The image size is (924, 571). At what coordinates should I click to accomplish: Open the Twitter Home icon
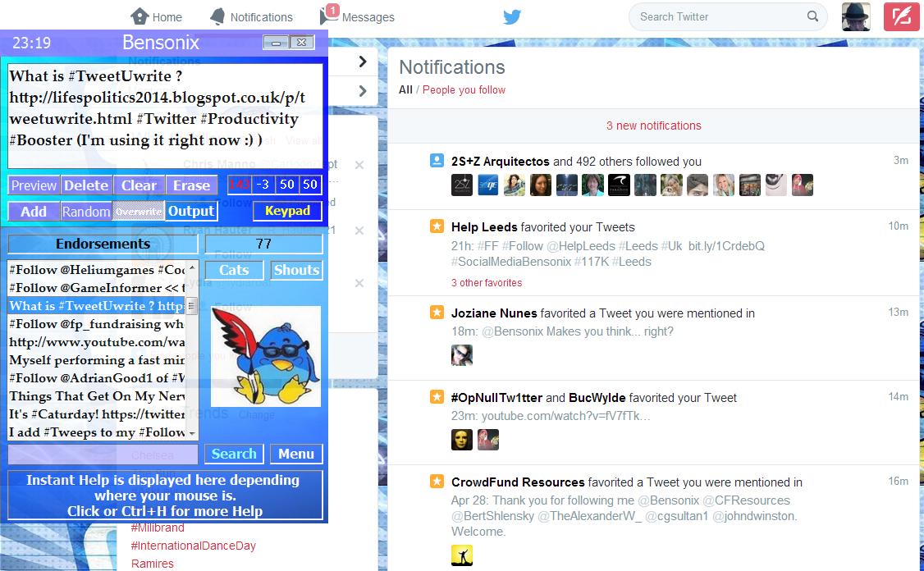(140, 16)
